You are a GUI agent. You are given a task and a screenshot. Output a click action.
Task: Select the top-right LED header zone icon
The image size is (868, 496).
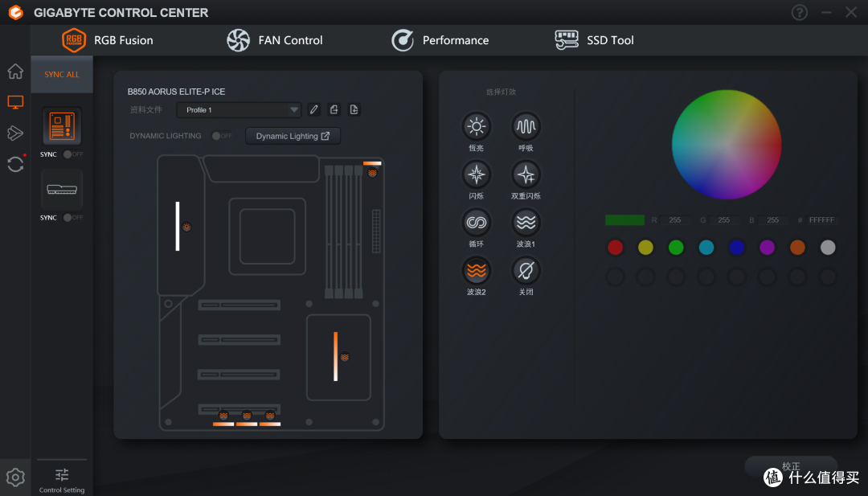[373, 173]
